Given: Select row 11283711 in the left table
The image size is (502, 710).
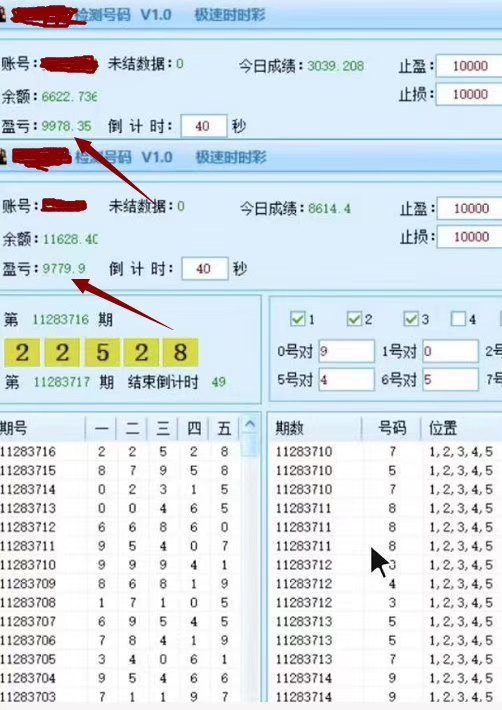Looking at the screenshot, I should (x=120, y=546).
